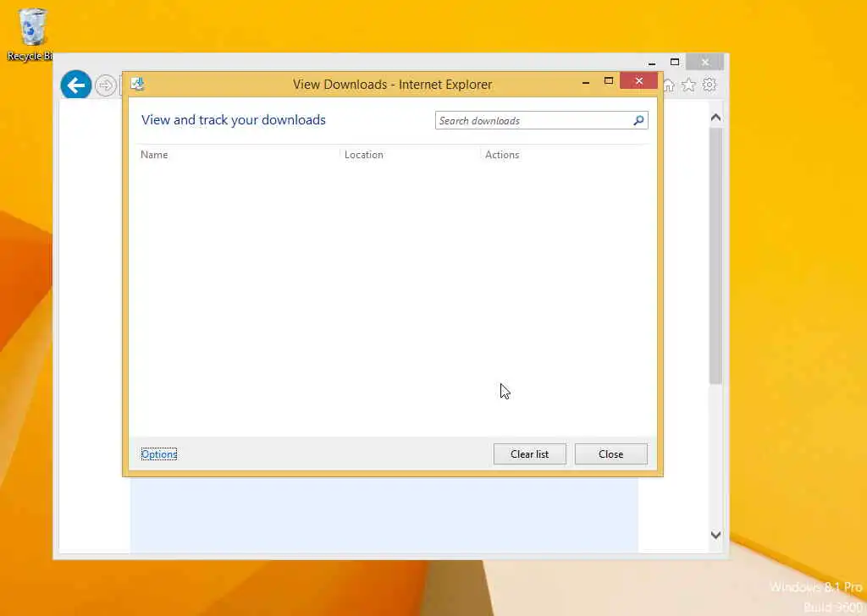
Task: Click the Clear list button
Action: point(530,454)
